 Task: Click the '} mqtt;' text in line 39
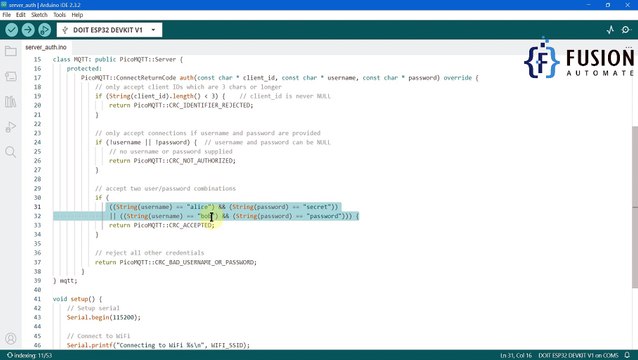(x=65, y=281)
